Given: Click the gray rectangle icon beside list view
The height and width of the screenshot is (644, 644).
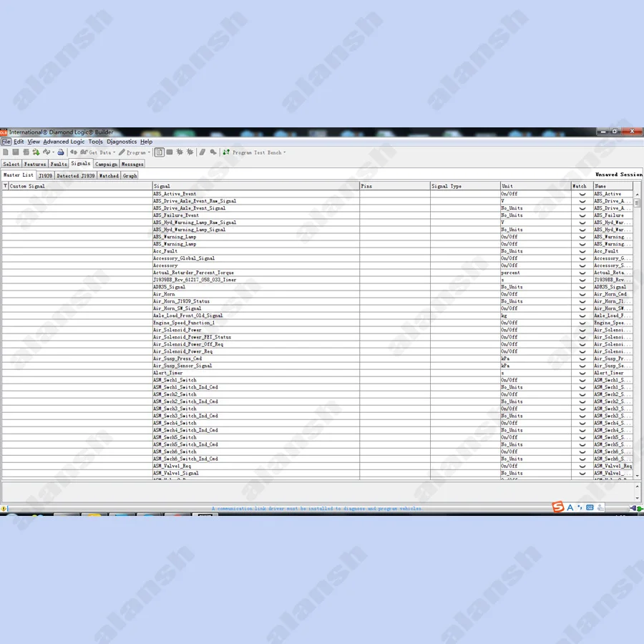Looking at the screenshot, I should (x=169, y=152).
